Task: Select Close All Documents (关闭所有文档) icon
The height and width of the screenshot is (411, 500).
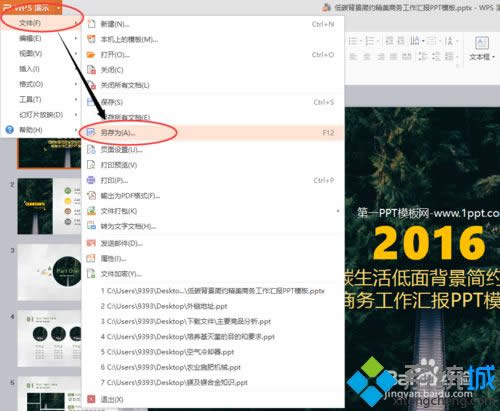Action: click(x=91, y=85)
